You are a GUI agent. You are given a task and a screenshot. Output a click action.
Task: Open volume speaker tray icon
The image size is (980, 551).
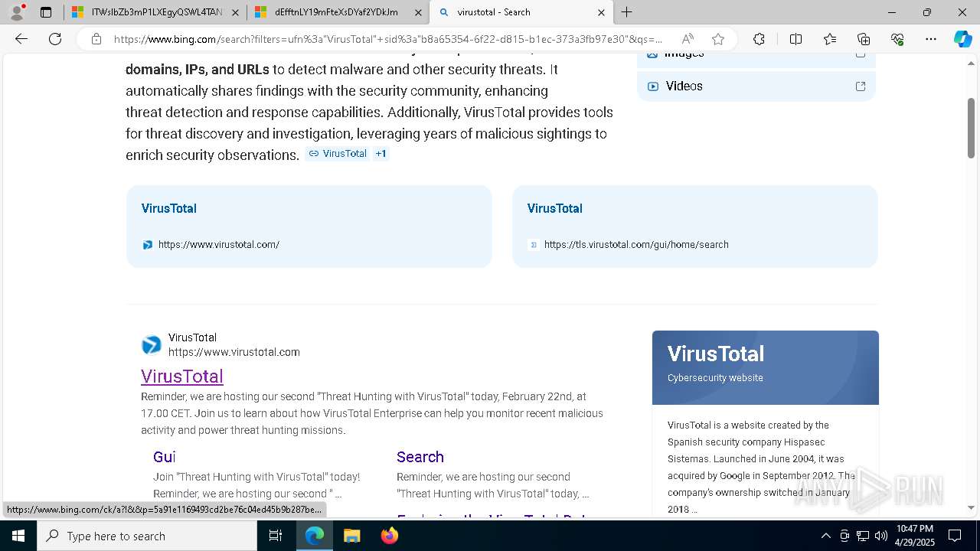[x=880, y=536]
